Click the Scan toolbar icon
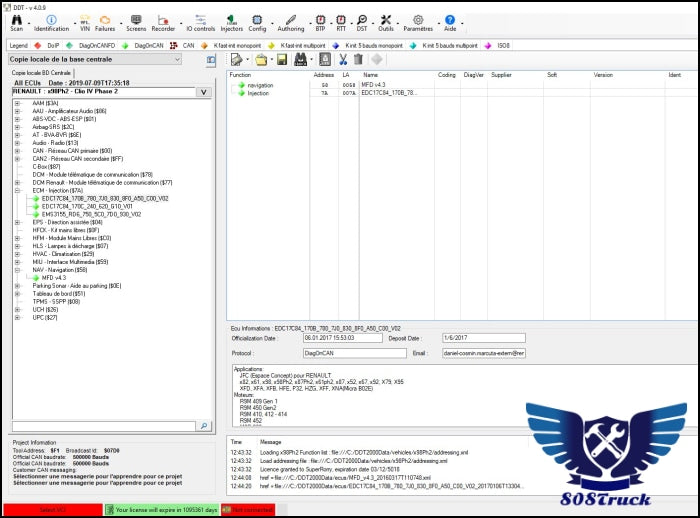 click(x=16, y=22)
